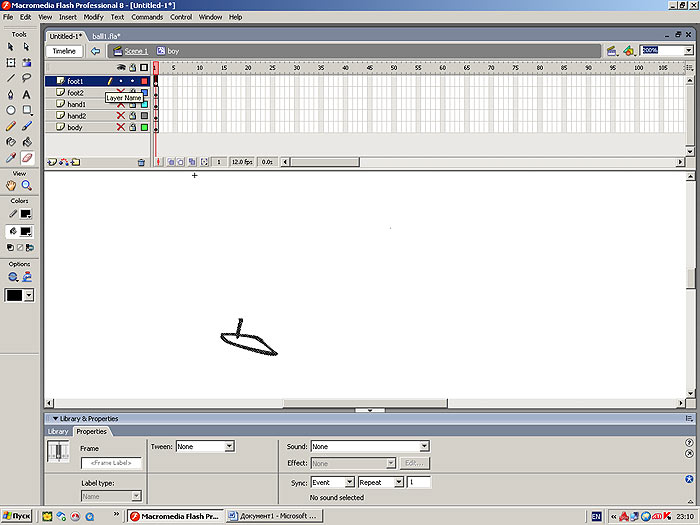Image resolution: width=700 pixels, height=525 pixels.
Task: Collapse Library & Properties panel
Action: tap(55, 419)
